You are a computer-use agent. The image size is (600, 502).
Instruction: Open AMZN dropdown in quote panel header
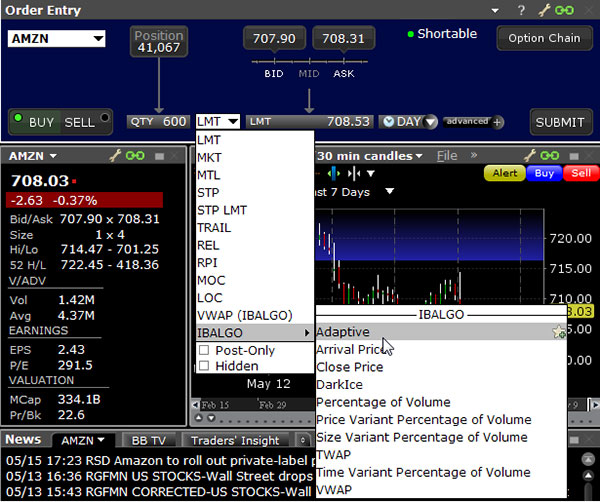pos(53,156)
